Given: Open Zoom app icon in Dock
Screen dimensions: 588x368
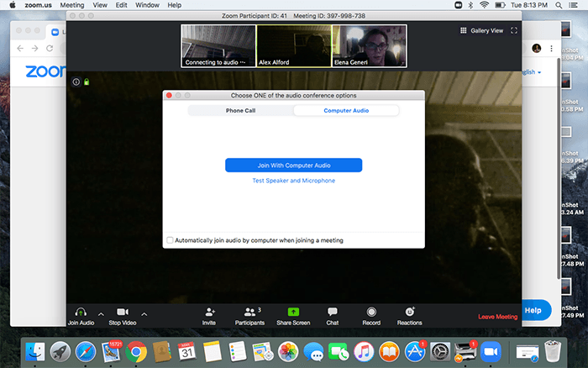Looking at the screenshot, I should pyautogui.click(x=491, y=352).
